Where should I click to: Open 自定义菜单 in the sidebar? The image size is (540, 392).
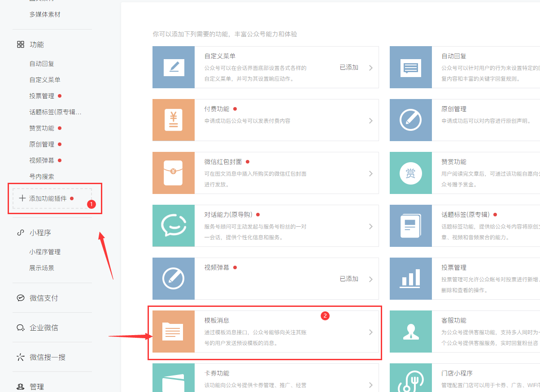45,80
